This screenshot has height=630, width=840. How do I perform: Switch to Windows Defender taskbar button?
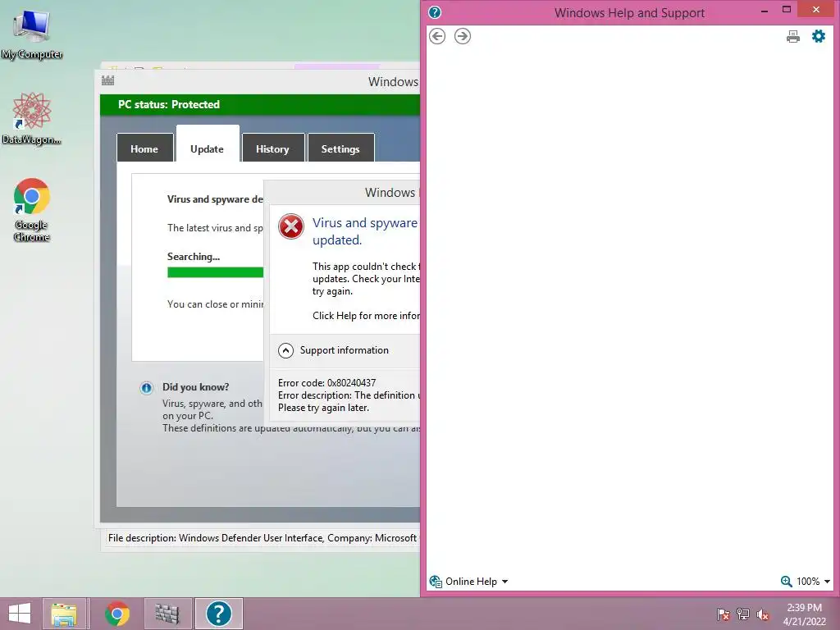click(167, 614)
